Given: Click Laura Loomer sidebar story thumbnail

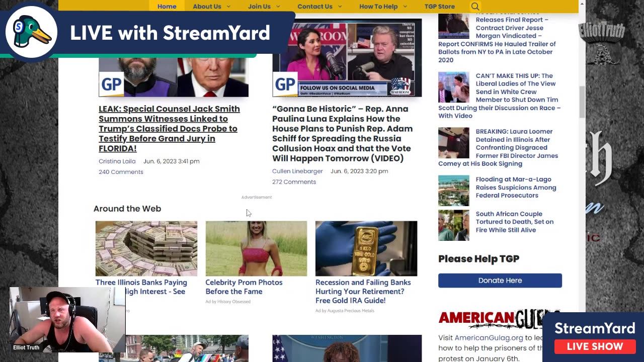Looking at the screenshot, I should click(453, 143).
